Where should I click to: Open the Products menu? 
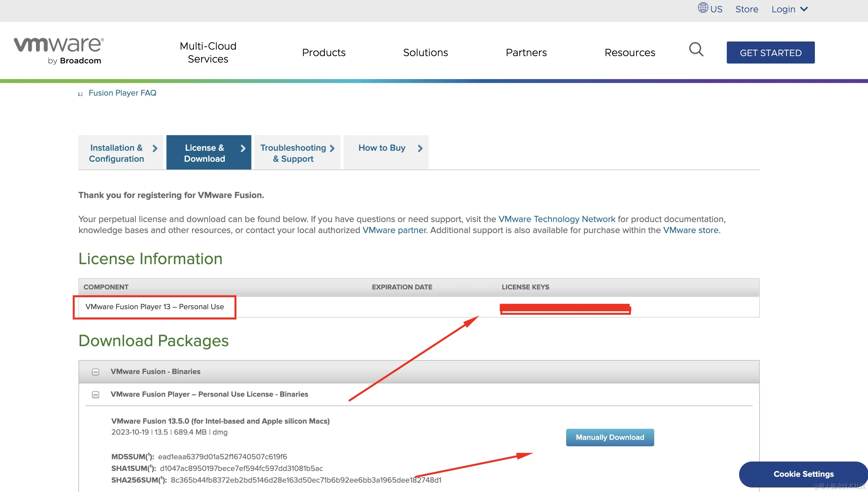click(324, 53)
